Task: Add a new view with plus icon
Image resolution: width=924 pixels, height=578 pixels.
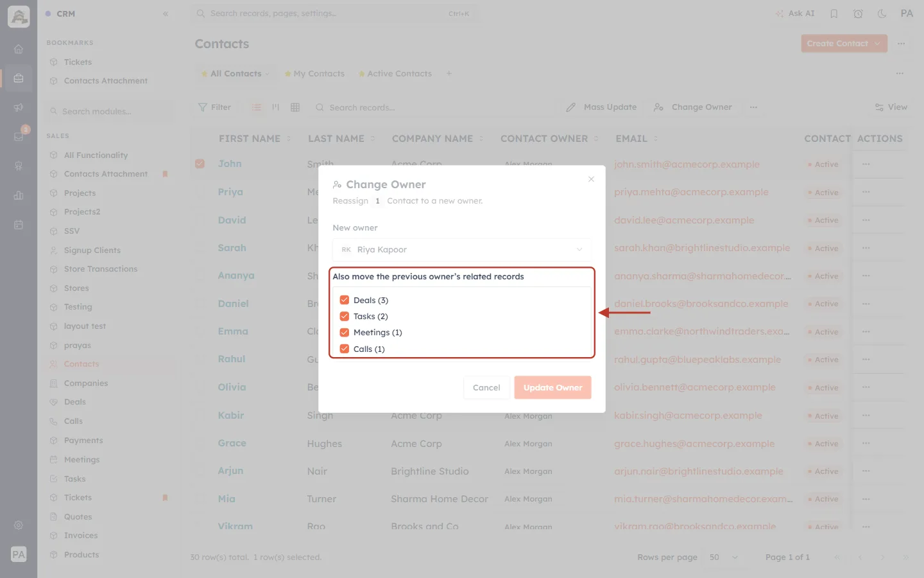Action: click(449, 73)
